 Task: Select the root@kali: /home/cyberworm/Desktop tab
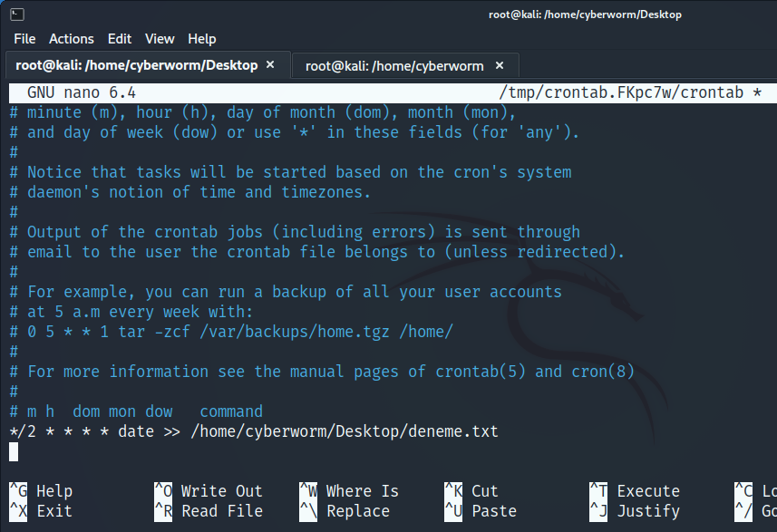136,65
